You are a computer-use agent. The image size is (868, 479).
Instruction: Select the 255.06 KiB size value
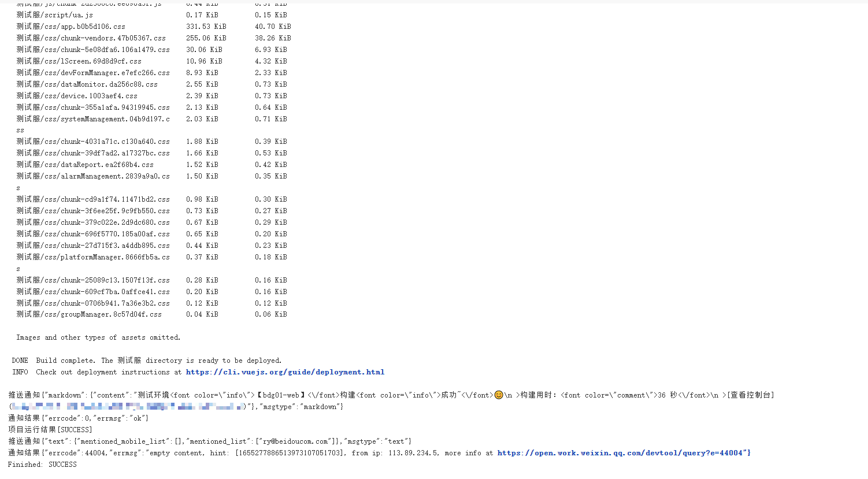click(x=206, y=38)
